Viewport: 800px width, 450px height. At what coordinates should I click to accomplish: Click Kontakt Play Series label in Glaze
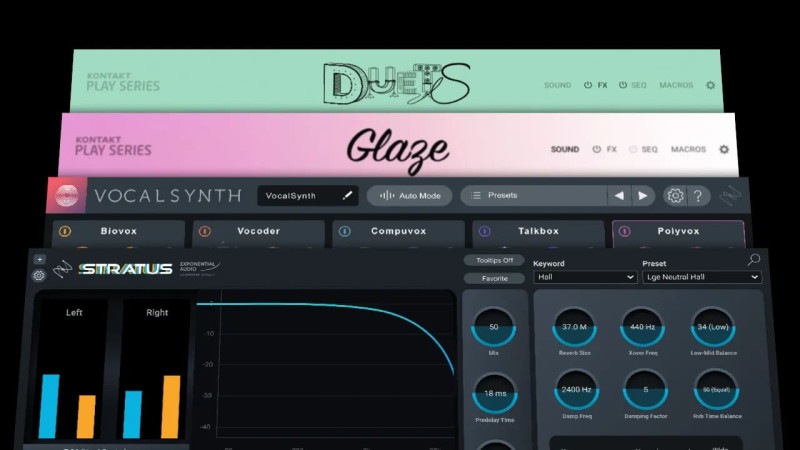tap(113, 146)
